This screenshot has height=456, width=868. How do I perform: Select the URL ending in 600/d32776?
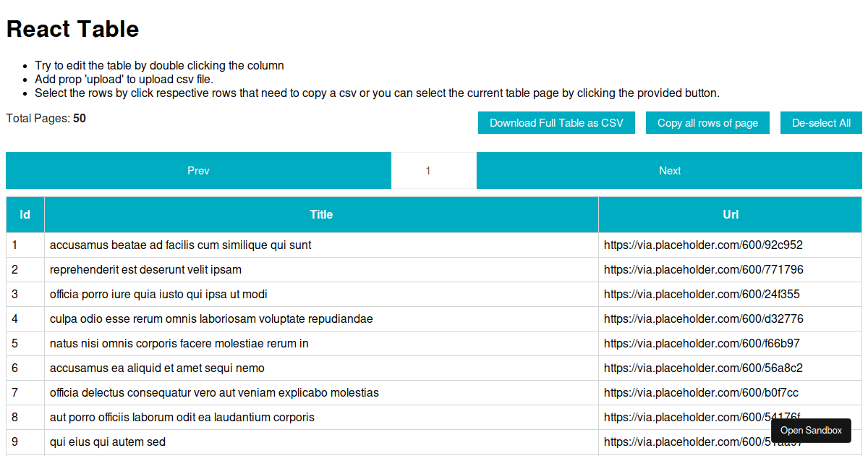[x=704, y=319]
